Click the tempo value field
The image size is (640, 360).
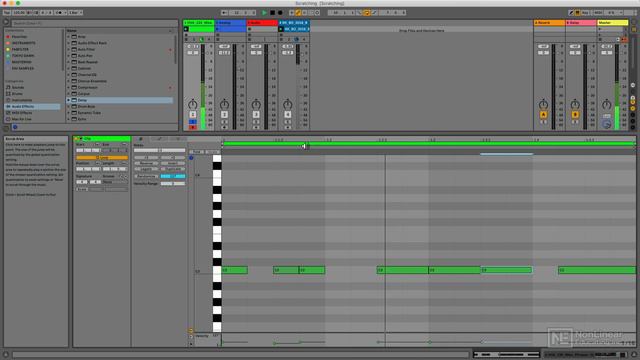point(18,13)
